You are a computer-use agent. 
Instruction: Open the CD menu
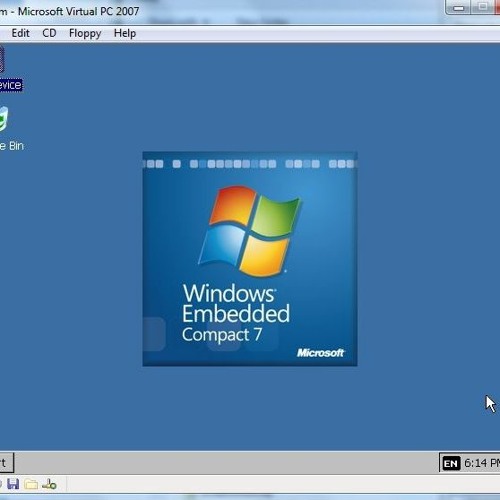click(49, 33)
